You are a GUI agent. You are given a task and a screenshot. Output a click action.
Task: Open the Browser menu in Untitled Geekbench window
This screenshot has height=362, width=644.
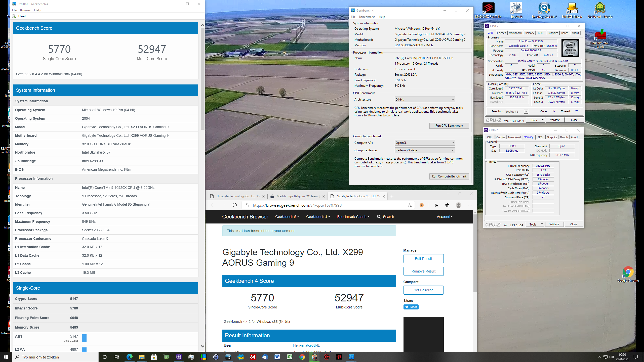(25, 10)
